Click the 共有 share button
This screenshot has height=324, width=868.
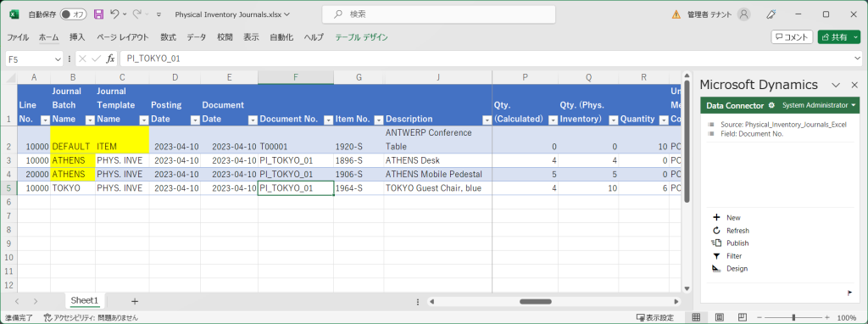(838, 37)
